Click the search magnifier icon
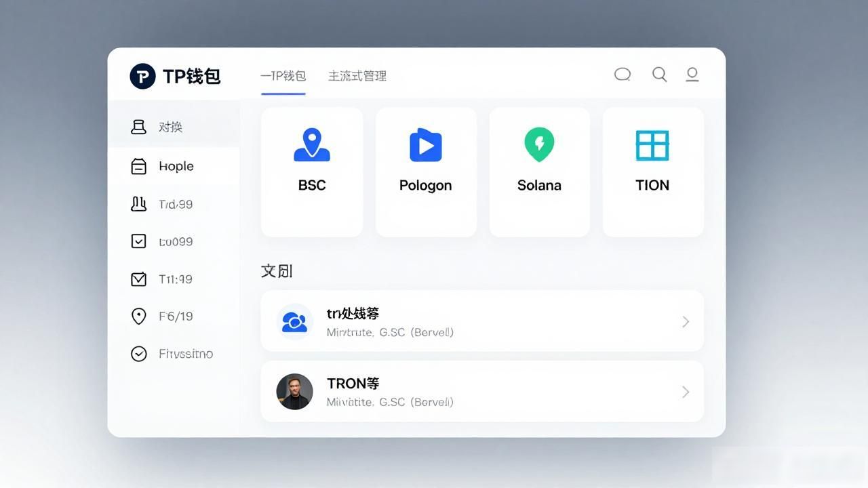 point(659,75)
